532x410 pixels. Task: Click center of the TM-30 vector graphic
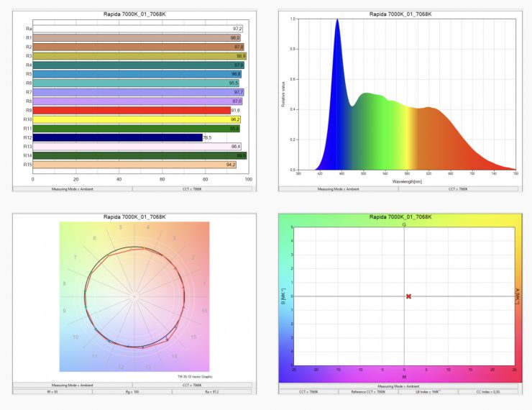[134, 296]
